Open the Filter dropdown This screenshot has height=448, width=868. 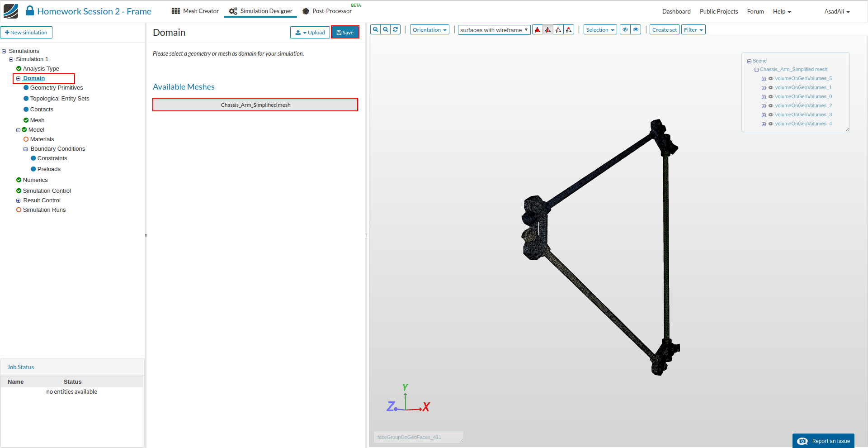tap(693, 30)
